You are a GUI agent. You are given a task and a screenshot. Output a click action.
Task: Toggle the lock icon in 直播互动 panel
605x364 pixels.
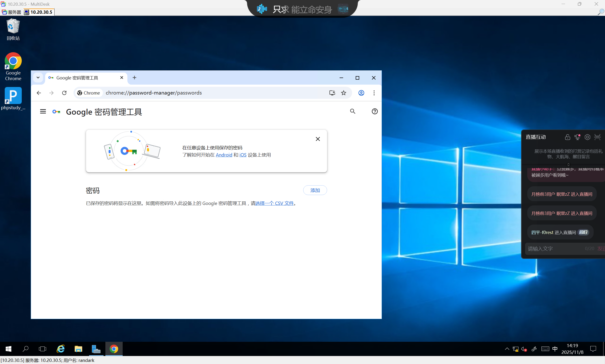[x=567, y=137]
